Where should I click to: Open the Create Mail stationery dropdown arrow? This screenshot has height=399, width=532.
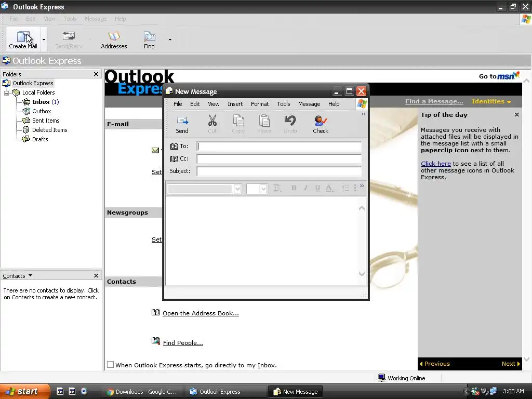(x=44, y=39)
